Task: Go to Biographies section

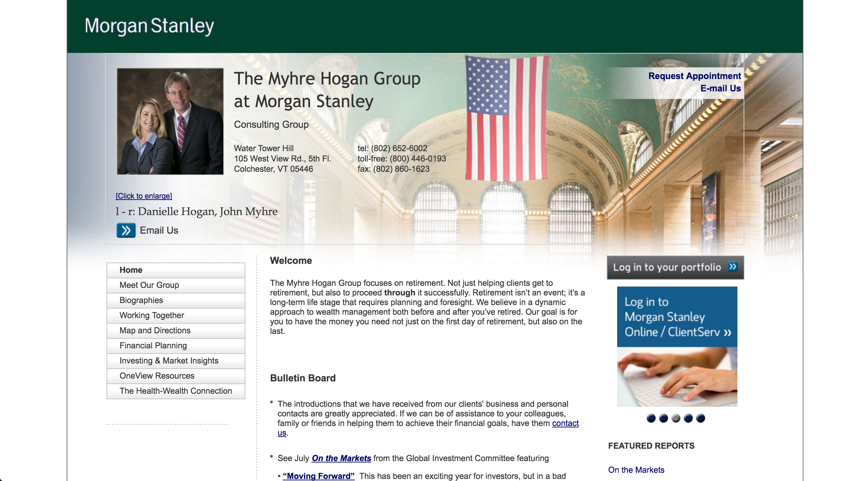Action: [176, 300]
